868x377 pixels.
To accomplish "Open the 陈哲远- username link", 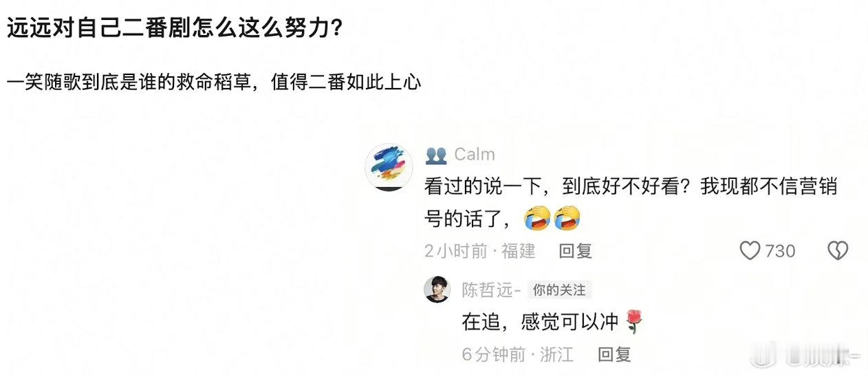I will (x=491, y=290).
